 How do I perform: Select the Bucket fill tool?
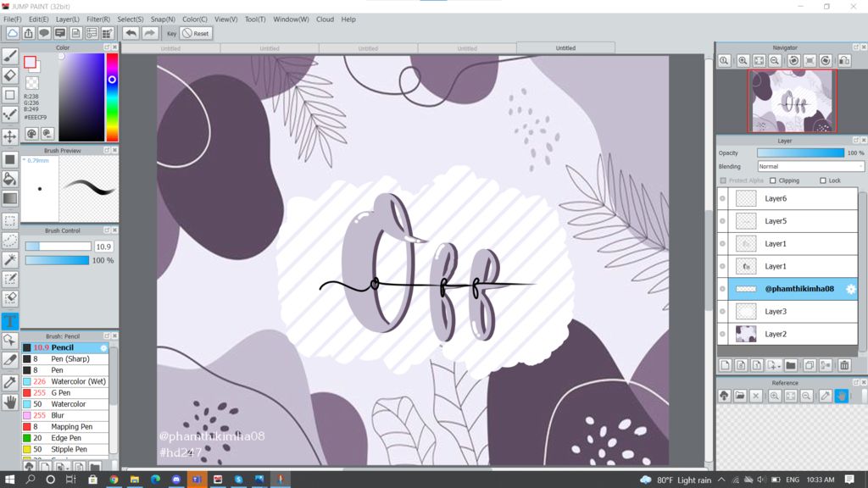coord(10,179)
